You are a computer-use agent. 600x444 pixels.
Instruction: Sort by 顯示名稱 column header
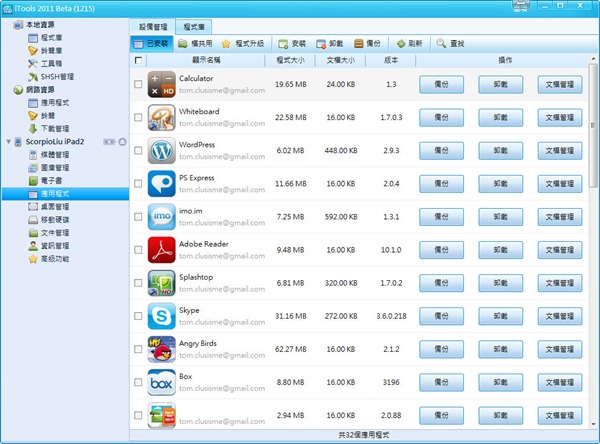[206, 60]
